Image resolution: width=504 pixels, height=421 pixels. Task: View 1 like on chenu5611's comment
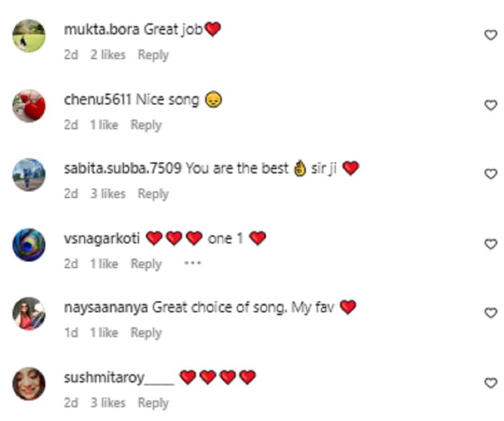[104, 125]
